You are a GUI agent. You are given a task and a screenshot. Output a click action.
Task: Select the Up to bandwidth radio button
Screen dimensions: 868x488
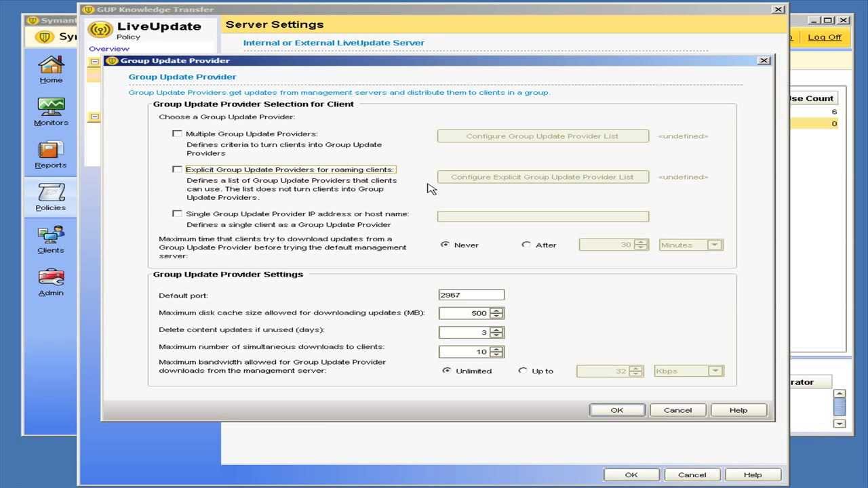522,371
